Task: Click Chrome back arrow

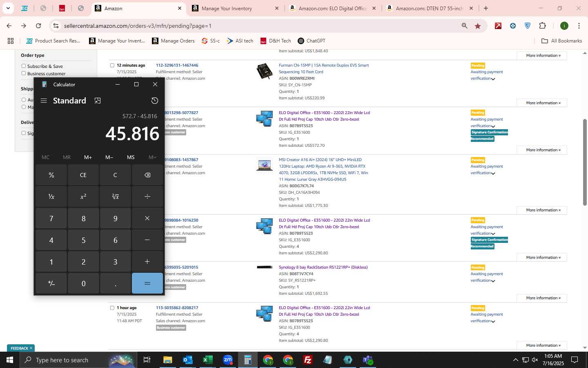Action: click(9, 26)
